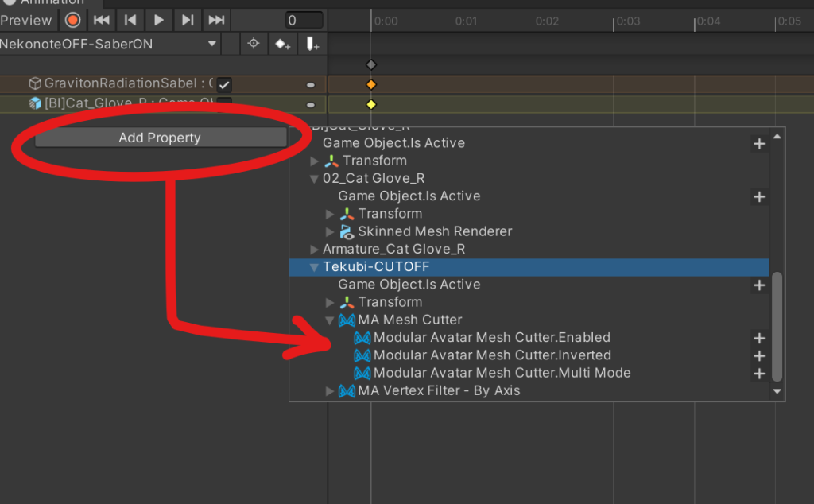
Task: Click the frame number input field
Action: (x=304, y=20)
